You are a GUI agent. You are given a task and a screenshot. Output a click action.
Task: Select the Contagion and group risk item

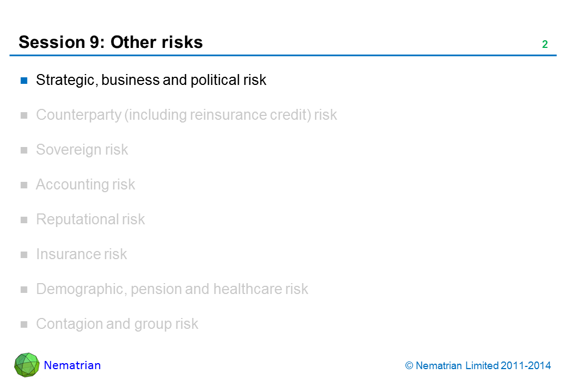[116, 324]
